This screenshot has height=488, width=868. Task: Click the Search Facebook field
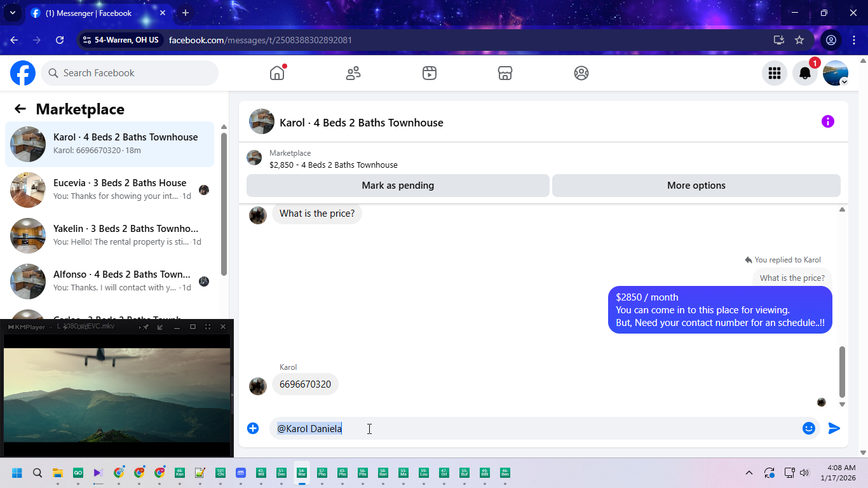[x=130, y=73]
